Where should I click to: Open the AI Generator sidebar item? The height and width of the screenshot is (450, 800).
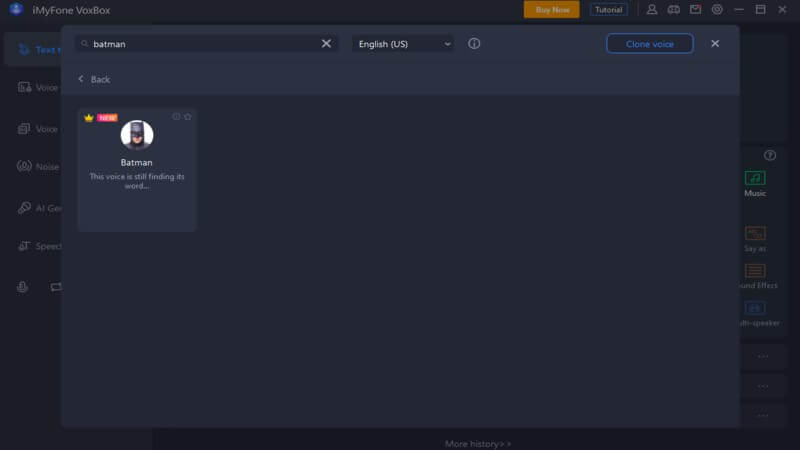click(x=39, y=208)
